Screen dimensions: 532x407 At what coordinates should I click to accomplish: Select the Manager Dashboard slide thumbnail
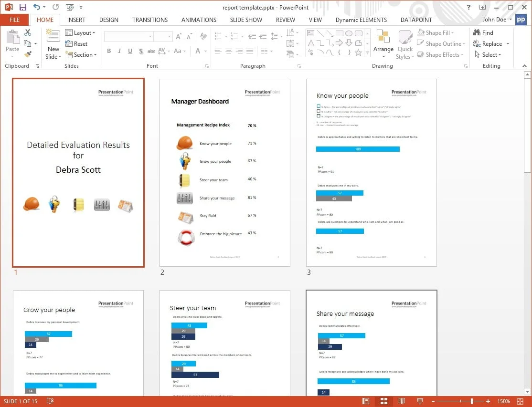point(224,171)
